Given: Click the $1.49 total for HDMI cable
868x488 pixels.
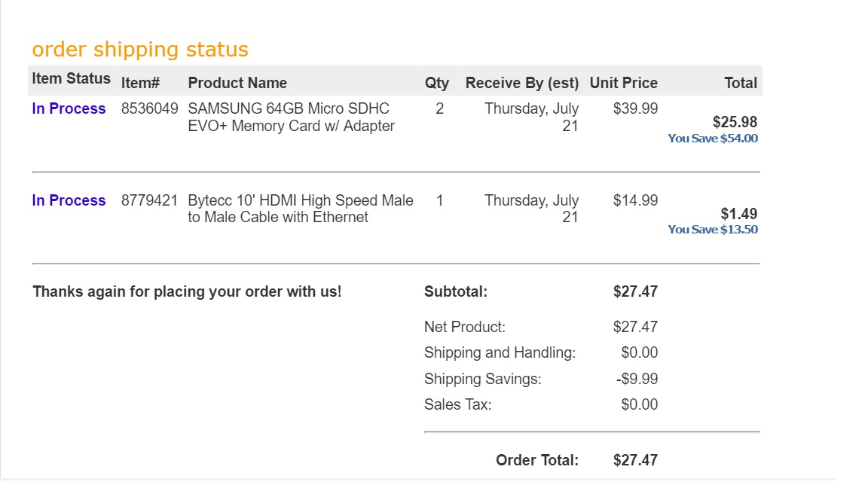Looking at the screenshot, I should [738, 214].
